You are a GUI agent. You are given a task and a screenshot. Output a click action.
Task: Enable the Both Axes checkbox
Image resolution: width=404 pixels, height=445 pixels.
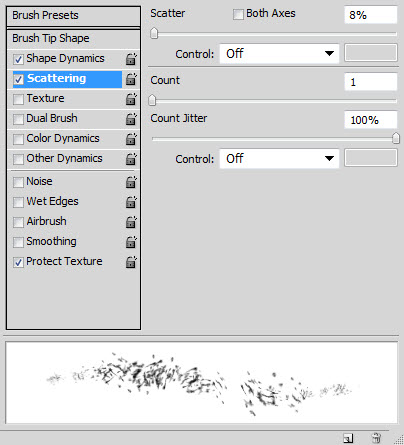coord(238,14)
